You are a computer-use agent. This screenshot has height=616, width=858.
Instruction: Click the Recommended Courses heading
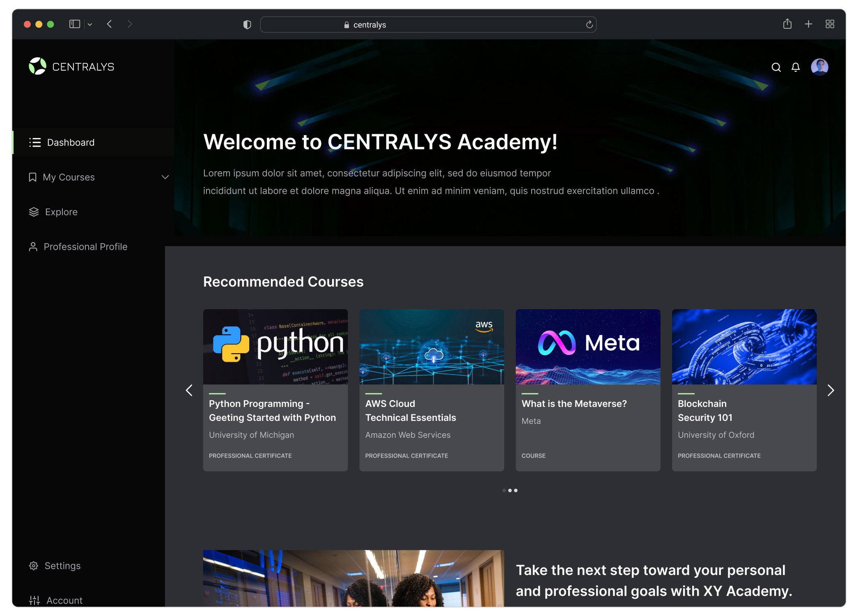point(283,282)
